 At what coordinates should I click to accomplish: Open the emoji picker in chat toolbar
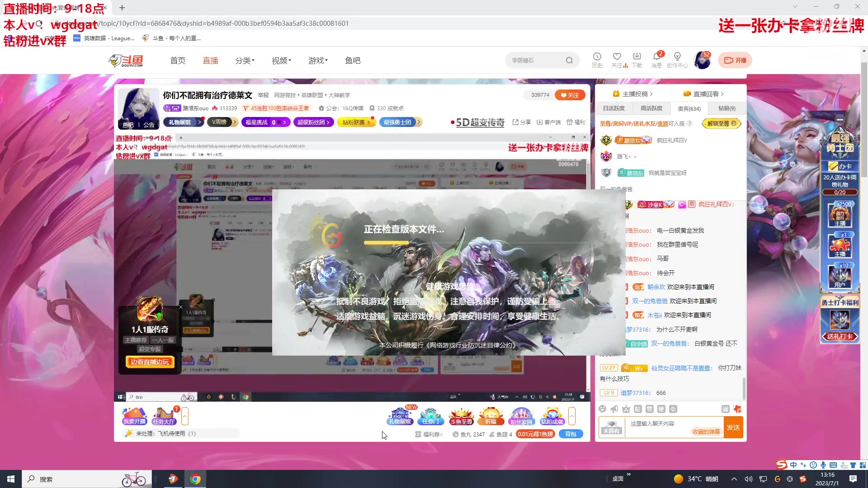coord(603,408)
